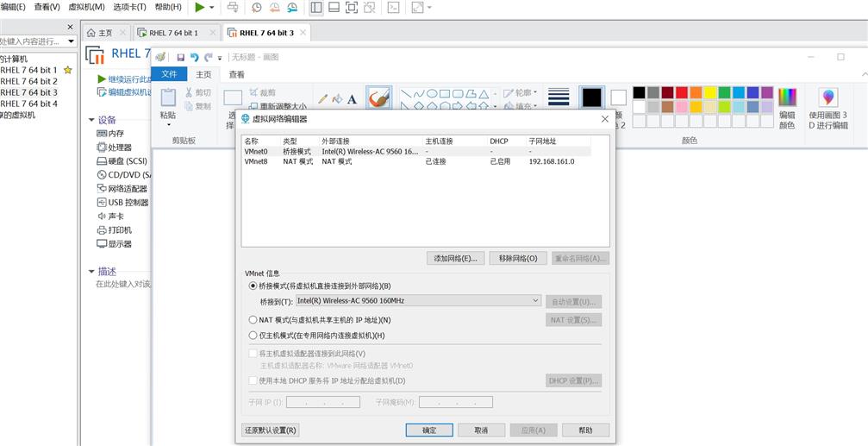Select the Text tool in Paint
Viewport: 868px width, 446px height.
pyautogui.click(x=352, y=99)
